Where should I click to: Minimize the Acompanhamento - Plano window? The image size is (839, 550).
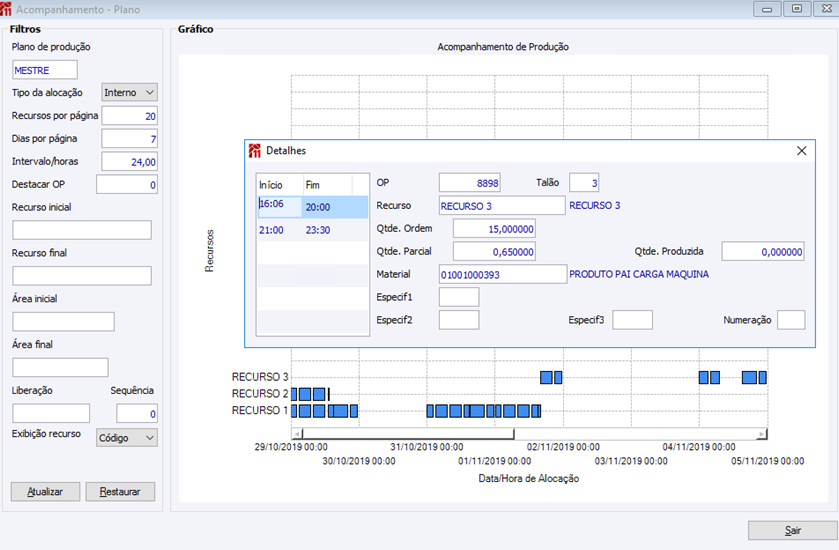(x=769, y=9)
